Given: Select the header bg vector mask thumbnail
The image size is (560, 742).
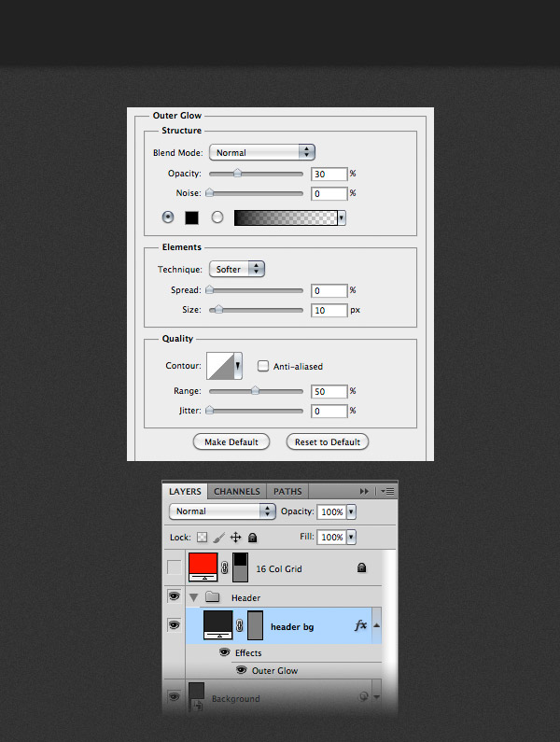Looking at the screenshot, I should pyautogui.click(x=255, y=625).
